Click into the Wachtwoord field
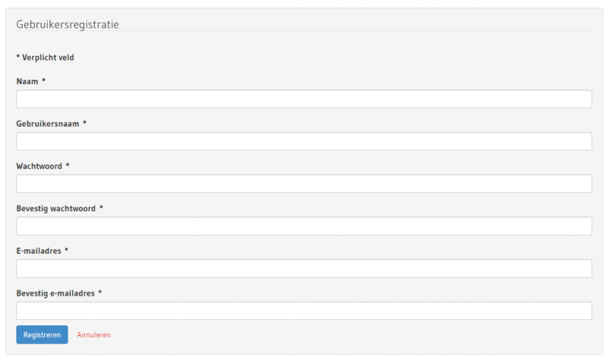608x364 pixels. (304, 183)
